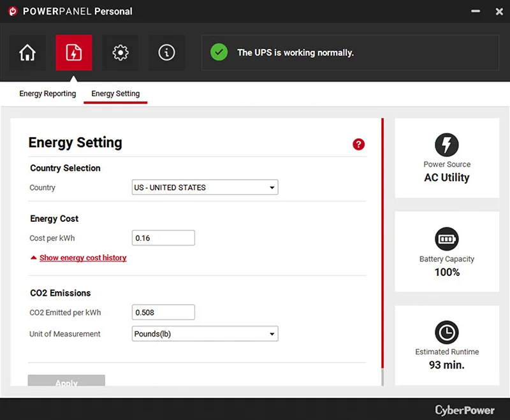Screen dimensions: 510x420
Task: Minimize the PowerPanel window
Action: point(476,11)
